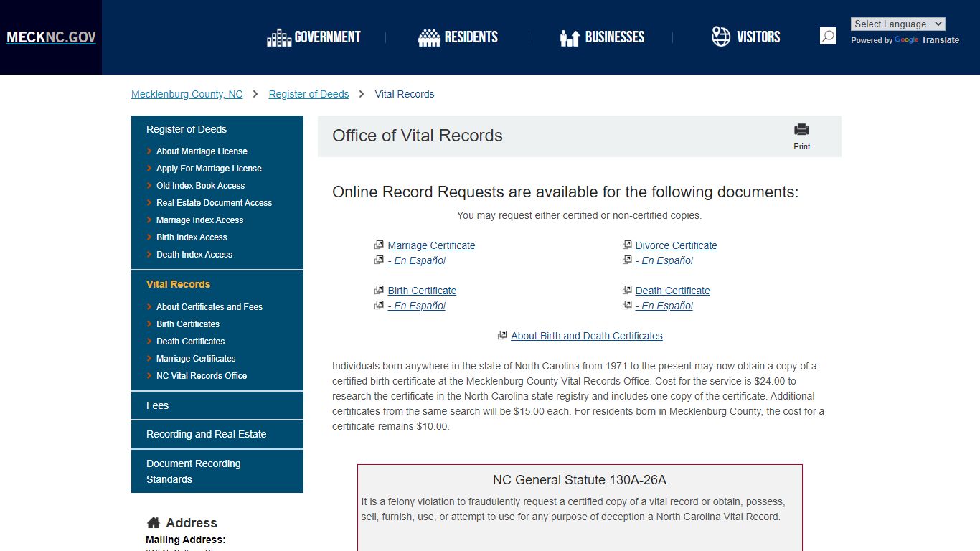Open Document Recording Standards section
This screenshot has height=551, width=980.
(x=217, y=471)
